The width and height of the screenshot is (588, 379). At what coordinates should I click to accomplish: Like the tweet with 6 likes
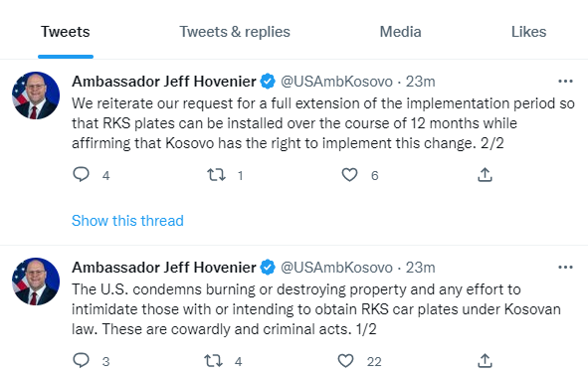(x=349, y=175)
